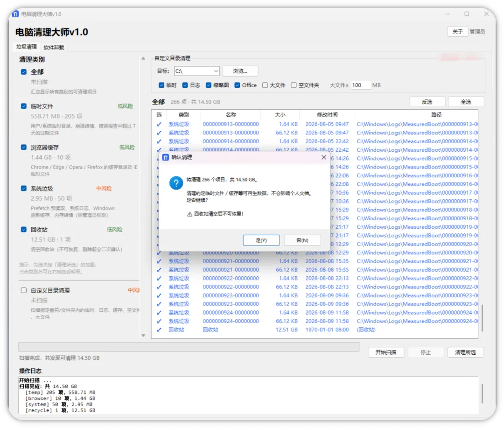This screenshot has width=504, height=428.
Task: Switch to the 软件卸载 tab
Action: [x=54, y=47]
